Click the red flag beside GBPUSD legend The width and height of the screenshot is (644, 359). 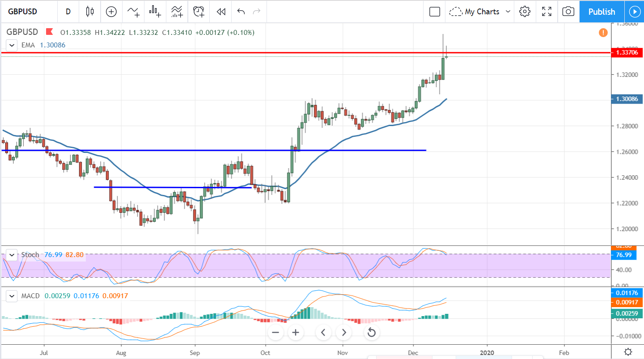tap(50, 32)
